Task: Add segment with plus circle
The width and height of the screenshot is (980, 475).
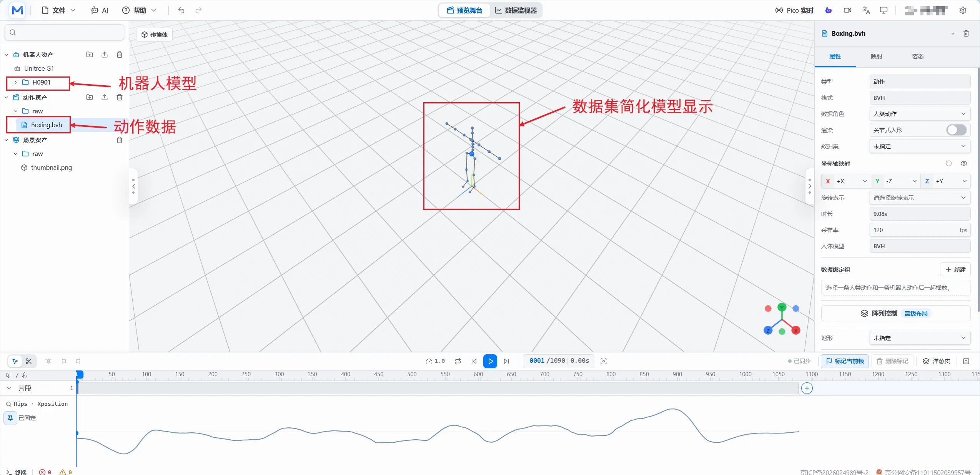Action: pyautogui.click(x=807, y=389)
